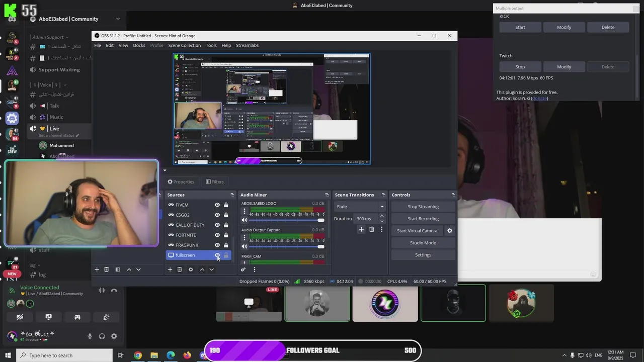The height and width of the screenshot is (362, 644).
Task: Disconnect from Discord voice call
Action: pos(114,291)
